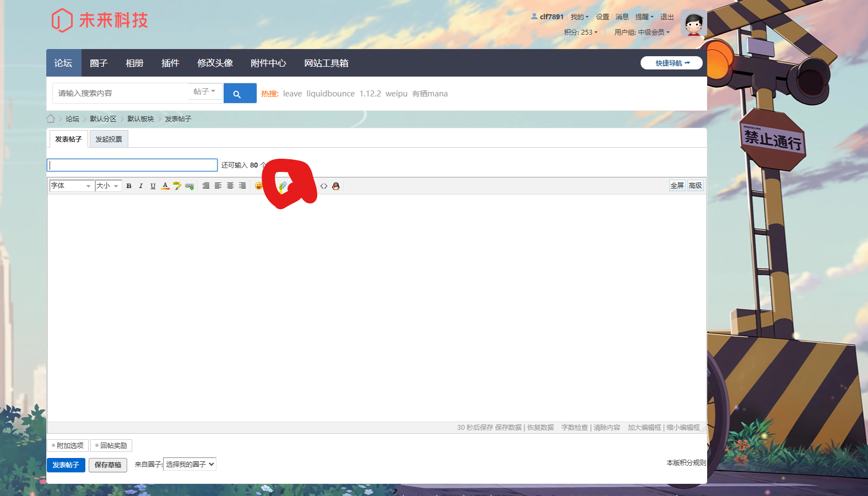Open the user avatar picture
Screen dimensions: 868x496
pos(693,23)
